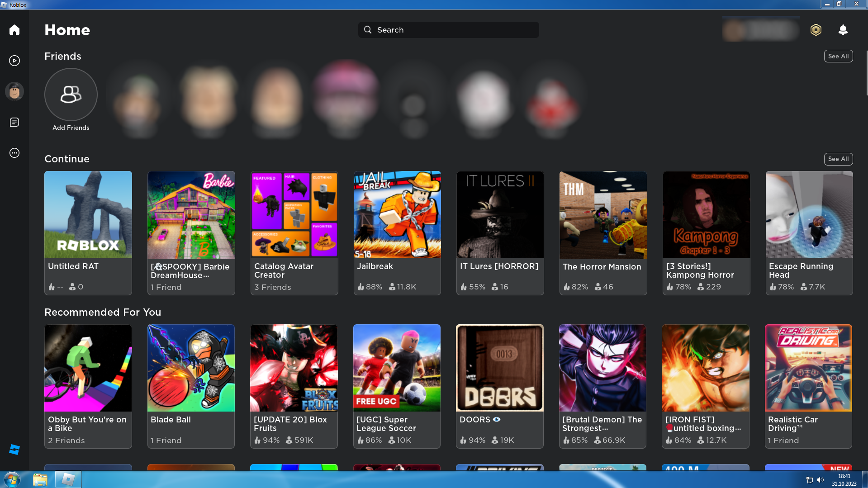This screenshot has height=488, width=868.
Task: Launch Roblox Studio from sidebar icon
Action: [14, 450]
